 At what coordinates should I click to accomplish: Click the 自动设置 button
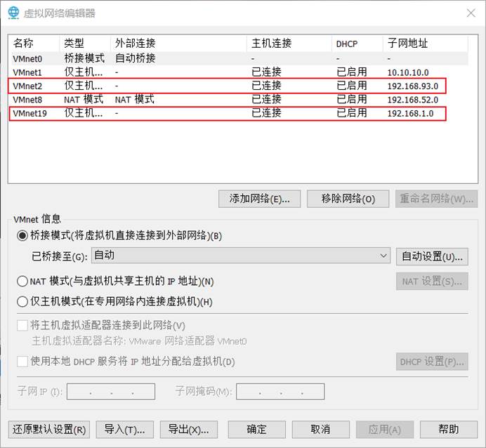pos(432,256)
